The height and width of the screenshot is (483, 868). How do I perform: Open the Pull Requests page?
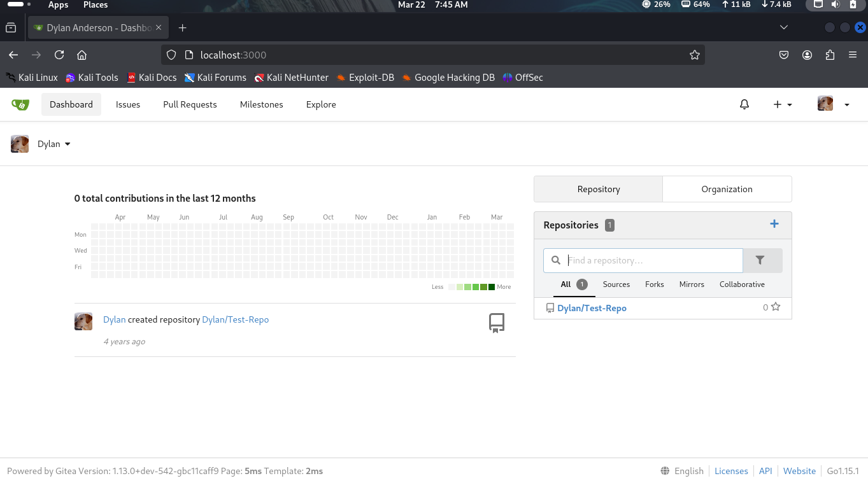coord(190,104)
